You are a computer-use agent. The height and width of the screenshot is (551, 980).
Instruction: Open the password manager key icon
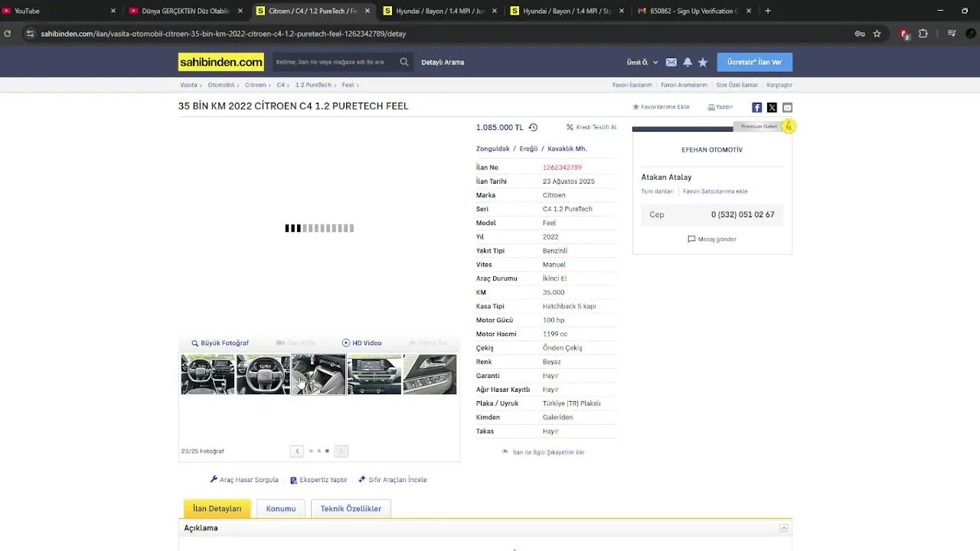860,34
